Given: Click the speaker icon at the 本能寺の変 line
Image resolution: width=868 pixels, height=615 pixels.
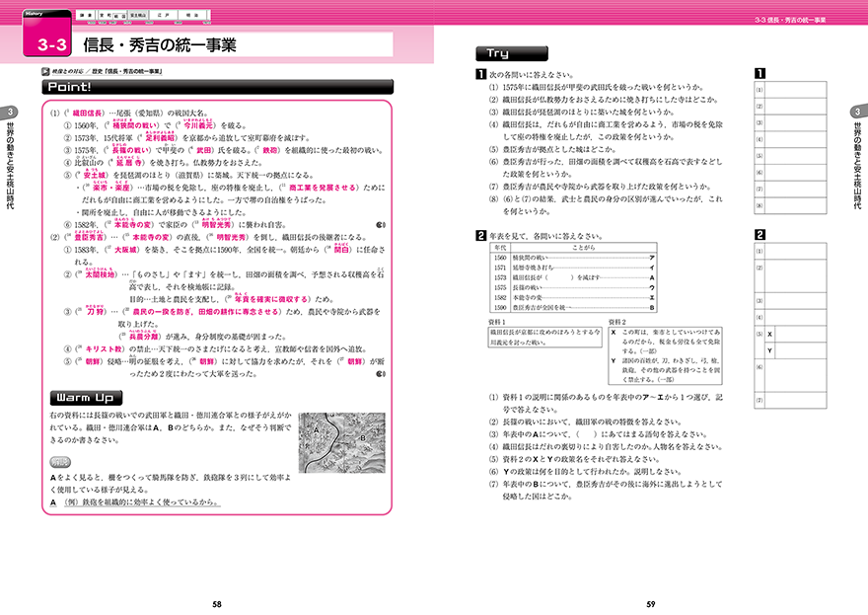Looking at the screenshot, I should [x=381, y=225].
